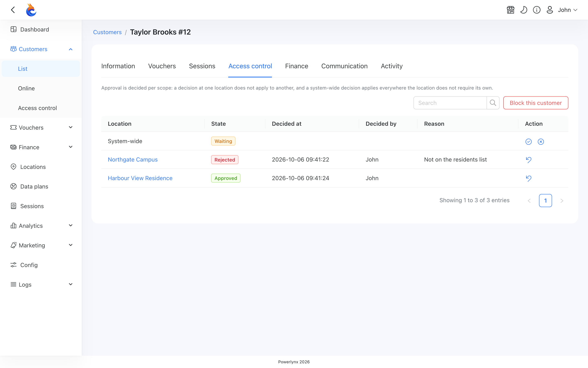Image resolution: width=588 pixels, height=368 pixels.
Task: Expand the Vouchers sidebar section
Action: click(x=41, y=128)
